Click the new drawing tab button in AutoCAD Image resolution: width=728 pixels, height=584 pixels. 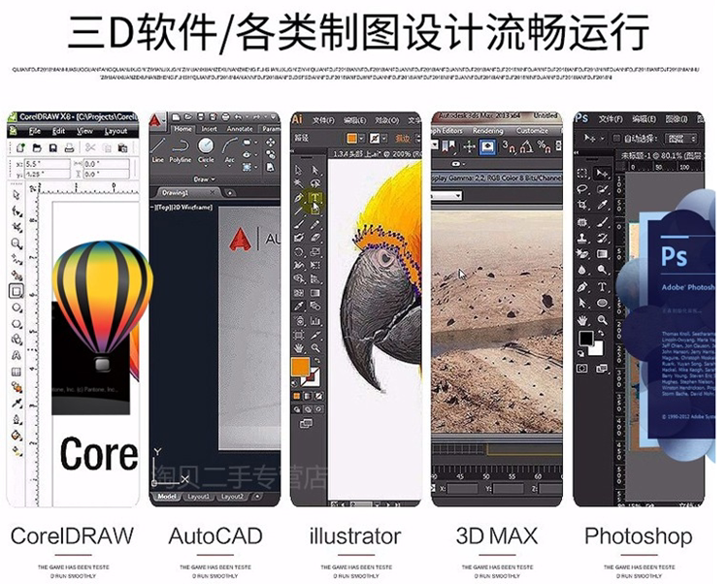point(230,192)
